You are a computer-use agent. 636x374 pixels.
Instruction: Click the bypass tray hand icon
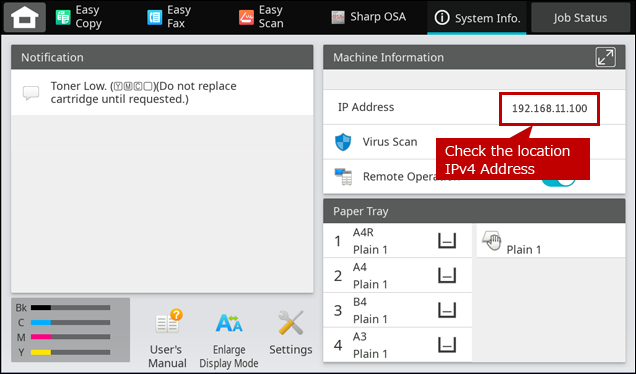click(492, 241)
